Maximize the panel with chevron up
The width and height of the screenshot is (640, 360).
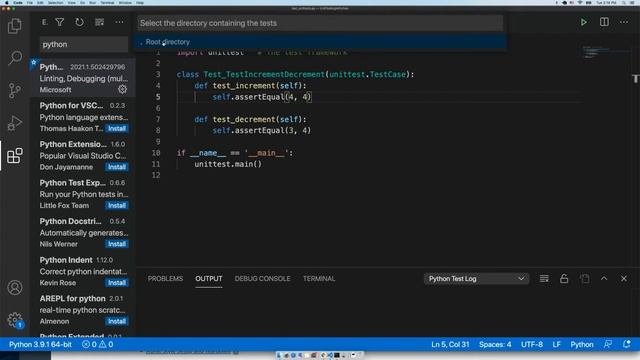pos(604,278)
